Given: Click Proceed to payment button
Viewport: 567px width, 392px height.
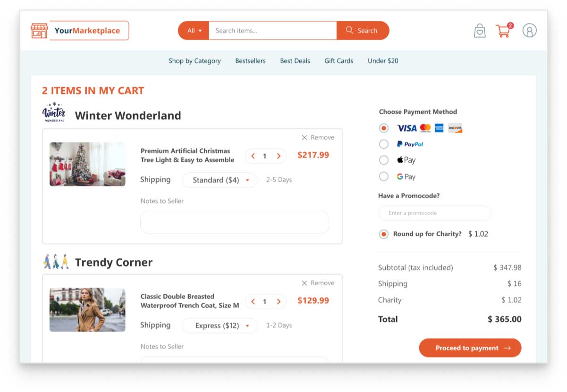Looking at the screenshot, I should click(x=470, y=348).
